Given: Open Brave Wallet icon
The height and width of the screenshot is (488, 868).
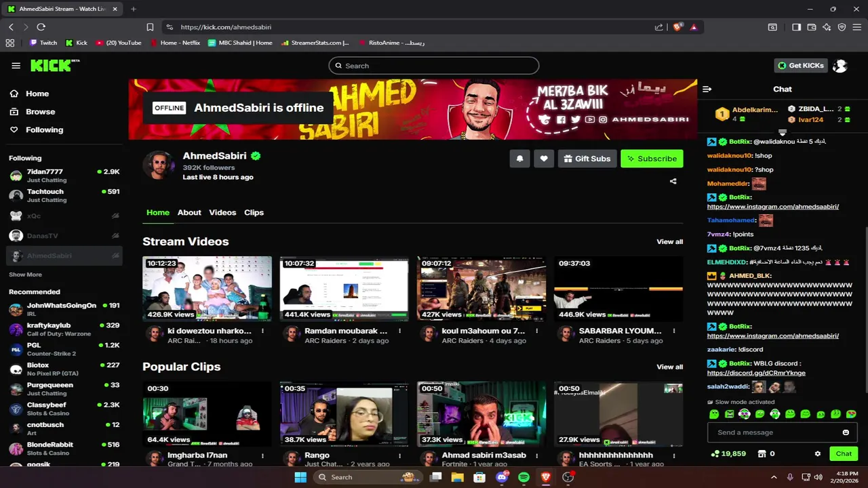Looking at the screenshot, I should point(811,27).
